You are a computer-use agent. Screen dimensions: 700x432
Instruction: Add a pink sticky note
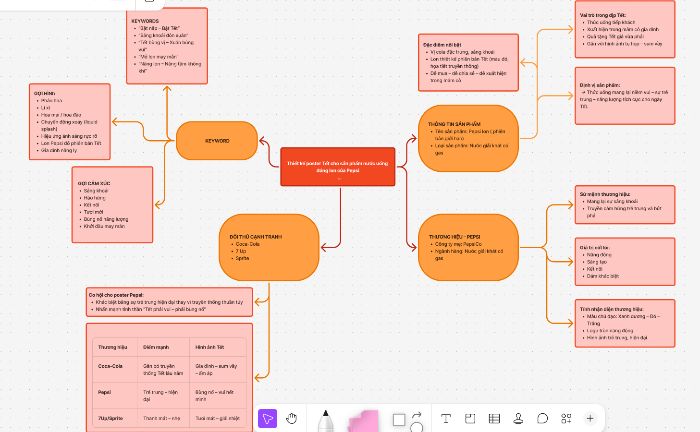362,421
